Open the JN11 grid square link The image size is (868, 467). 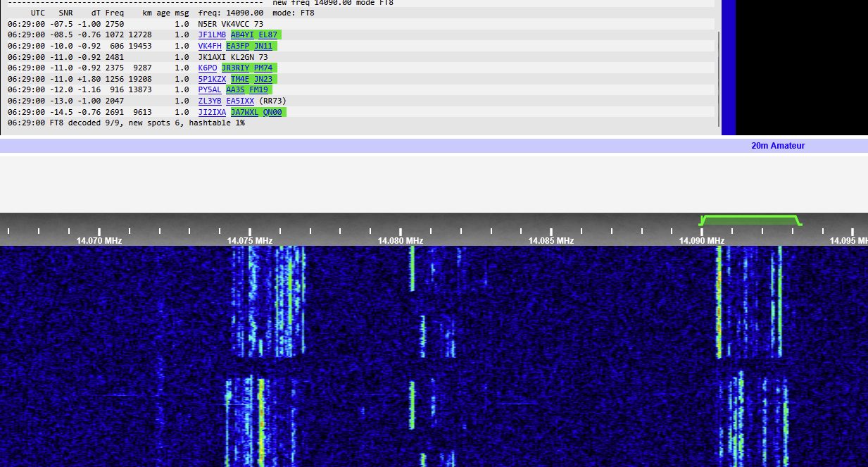(x=263, y=46)
